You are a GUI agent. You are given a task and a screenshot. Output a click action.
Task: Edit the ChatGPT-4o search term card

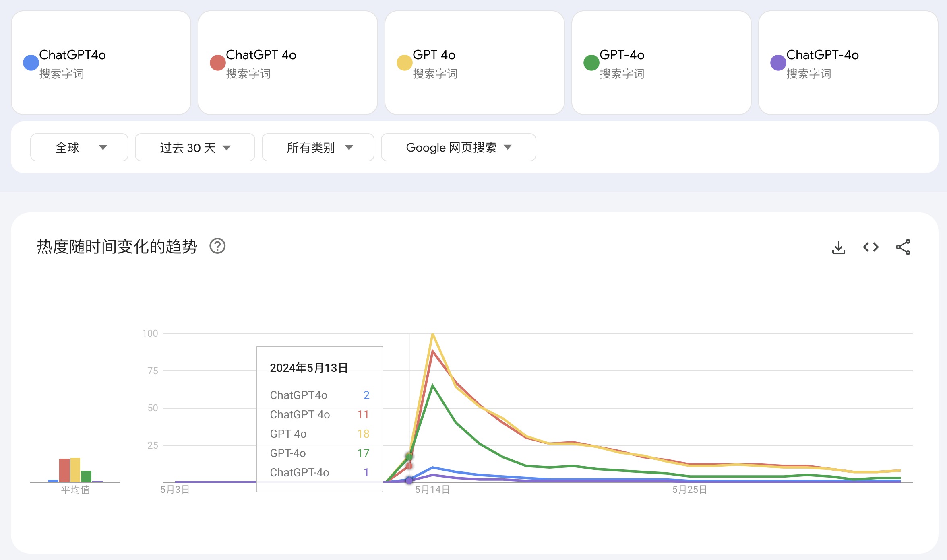click(848, 63)
